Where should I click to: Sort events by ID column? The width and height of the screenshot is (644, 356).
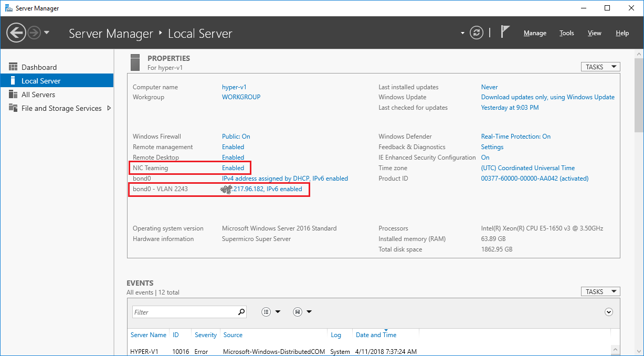pyautogui.click(x=176, y=335)
